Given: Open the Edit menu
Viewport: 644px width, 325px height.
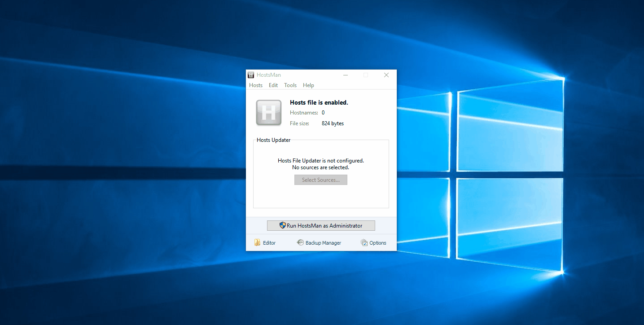Looking at the screenshot, I should [273, 85].
